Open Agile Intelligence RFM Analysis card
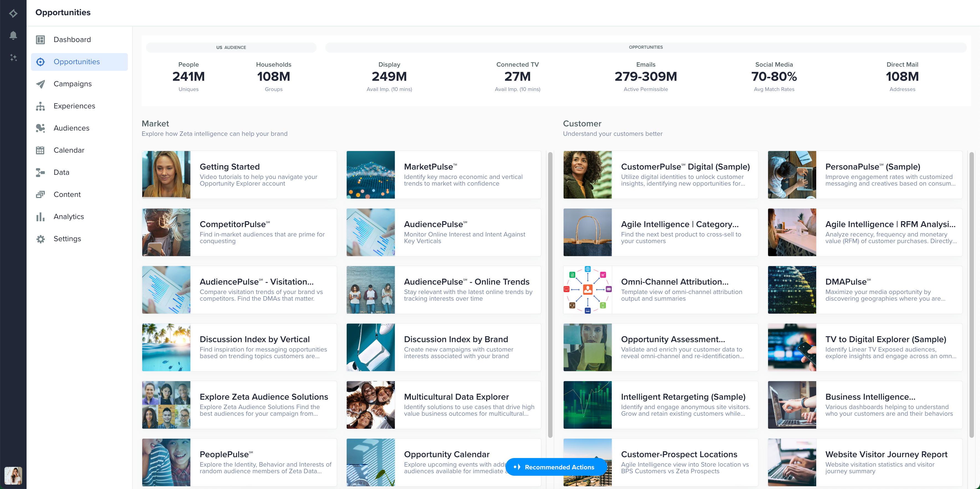This screenshot has height=489, width=980. point(865,232)
